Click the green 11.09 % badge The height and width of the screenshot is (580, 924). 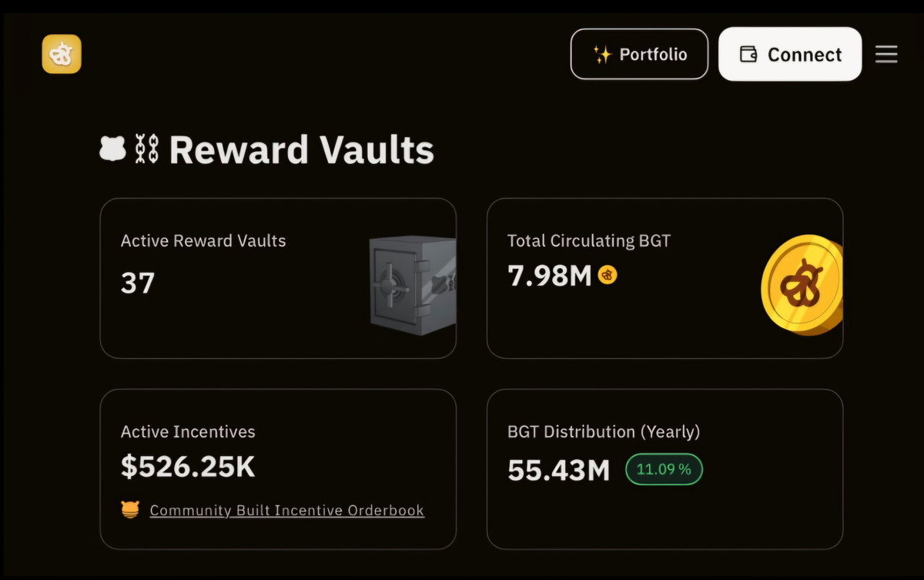[x=664, y=469]
